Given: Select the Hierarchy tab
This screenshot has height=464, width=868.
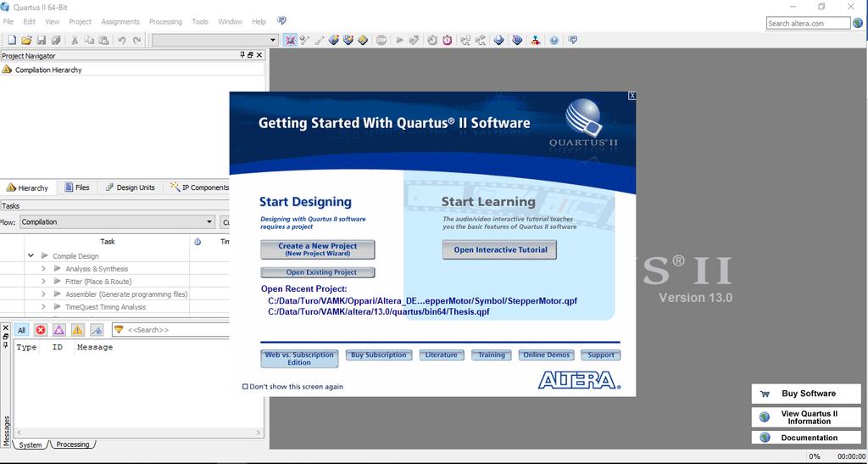Looking at the screenshot, I should point(27,187).
